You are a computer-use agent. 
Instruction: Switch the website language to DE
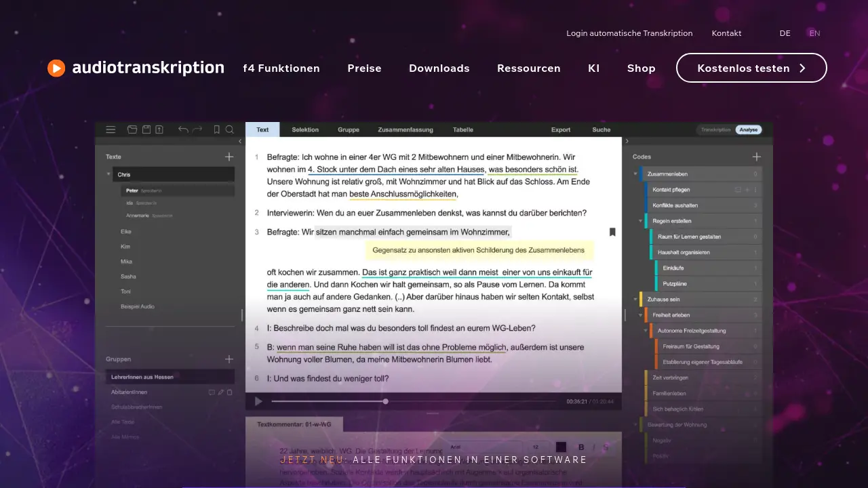coord(785,33)
